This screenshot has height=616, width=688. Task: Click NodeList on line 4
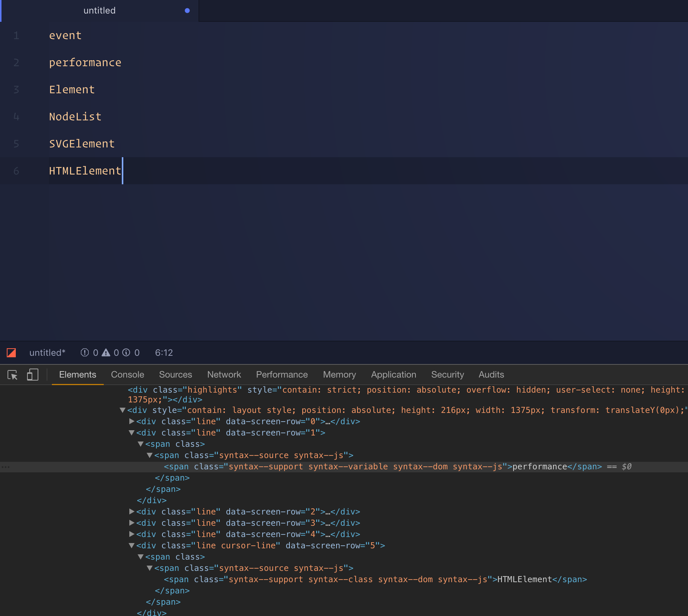[x=75, y=117]
